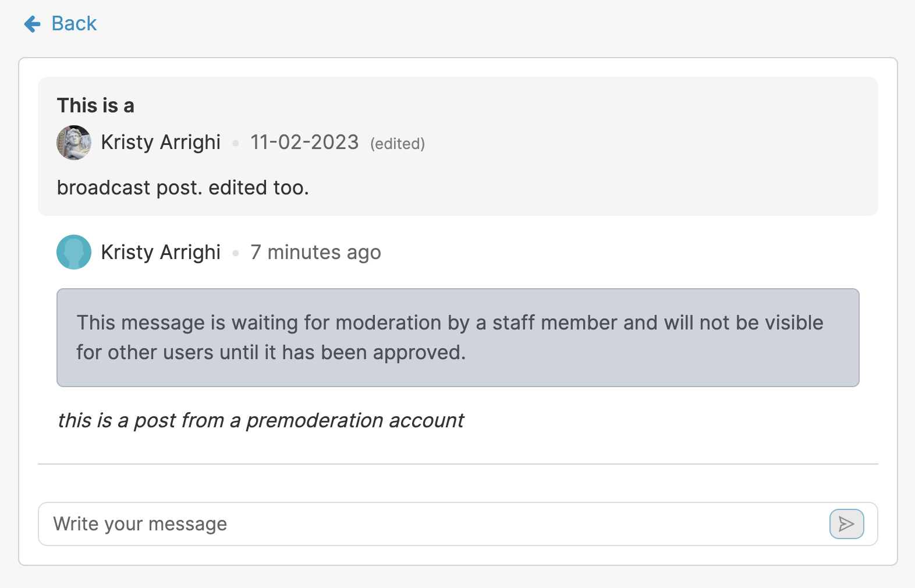915x588 pixels.
Task: Click the empty area of the broadcast post card
Action: pos(640,146)
